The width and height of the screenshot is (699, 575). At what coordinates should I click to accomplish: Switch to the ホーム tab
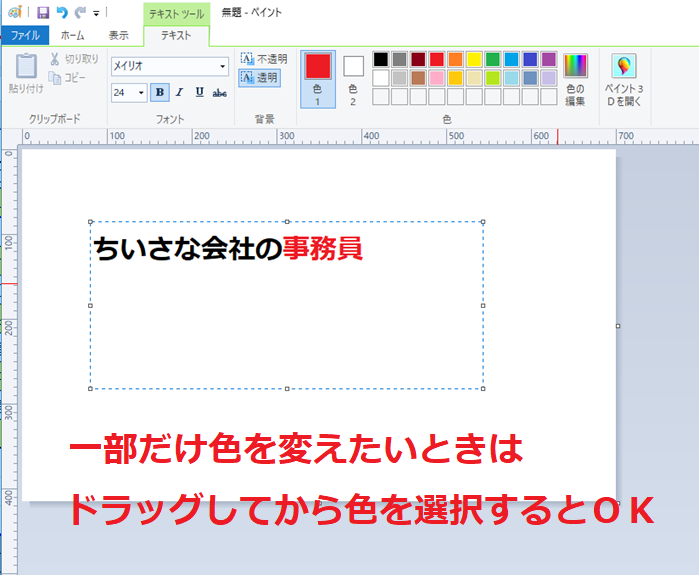[x=72, y=35]
